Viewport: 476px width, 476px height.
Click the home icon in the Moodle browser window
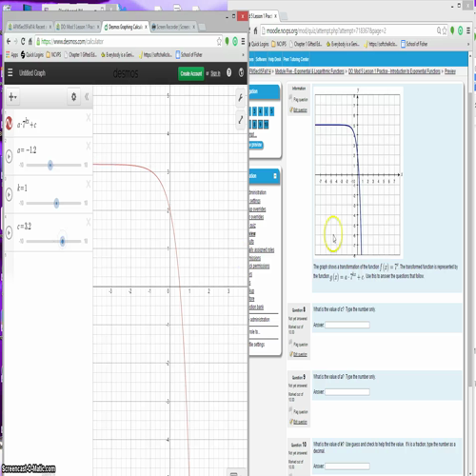[255, 30]
